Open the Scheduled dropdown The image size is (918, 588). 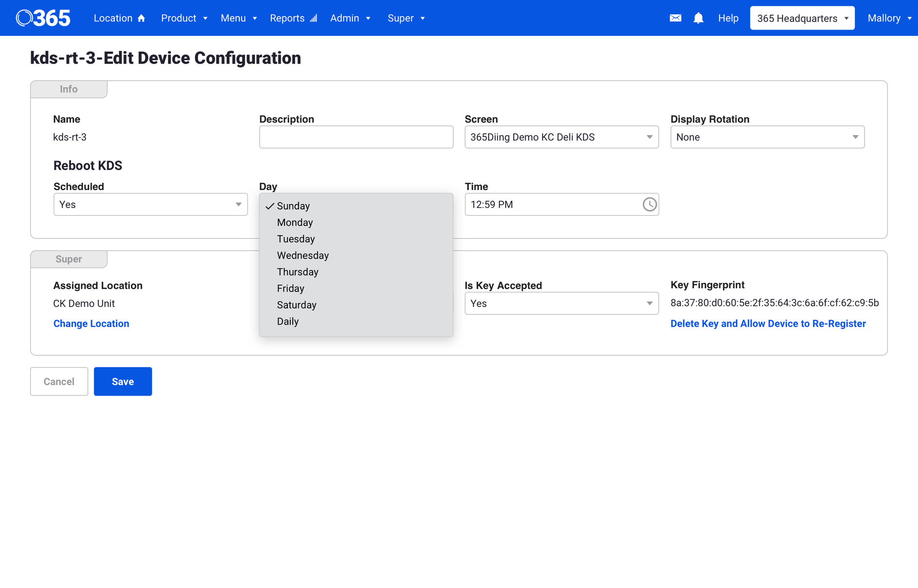pyautogui.click(x=150, y=205)
